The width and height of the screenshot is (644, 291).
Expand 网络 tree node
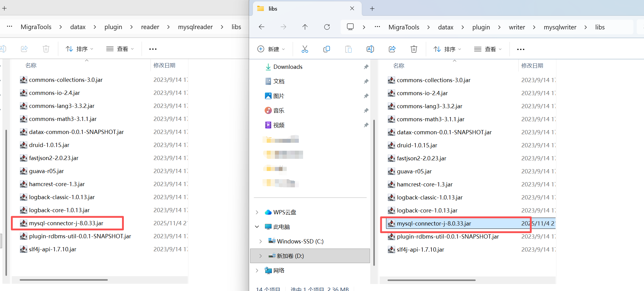pos(257,270)
